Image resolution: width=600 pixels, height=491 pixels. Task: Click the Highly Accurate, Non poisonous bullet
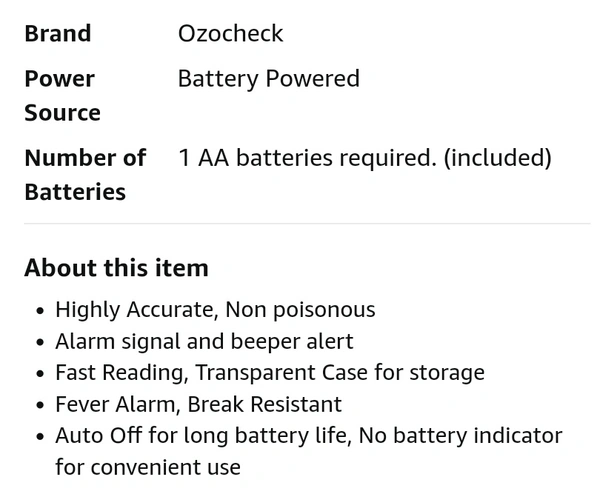pyautogui.click(x=215, y=310)
